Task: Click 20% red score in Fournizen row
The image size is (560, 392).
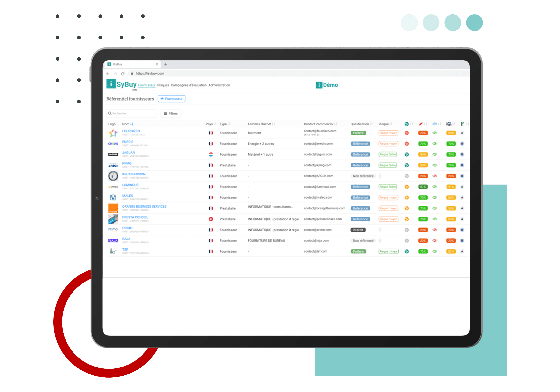Action: point(423,133)
